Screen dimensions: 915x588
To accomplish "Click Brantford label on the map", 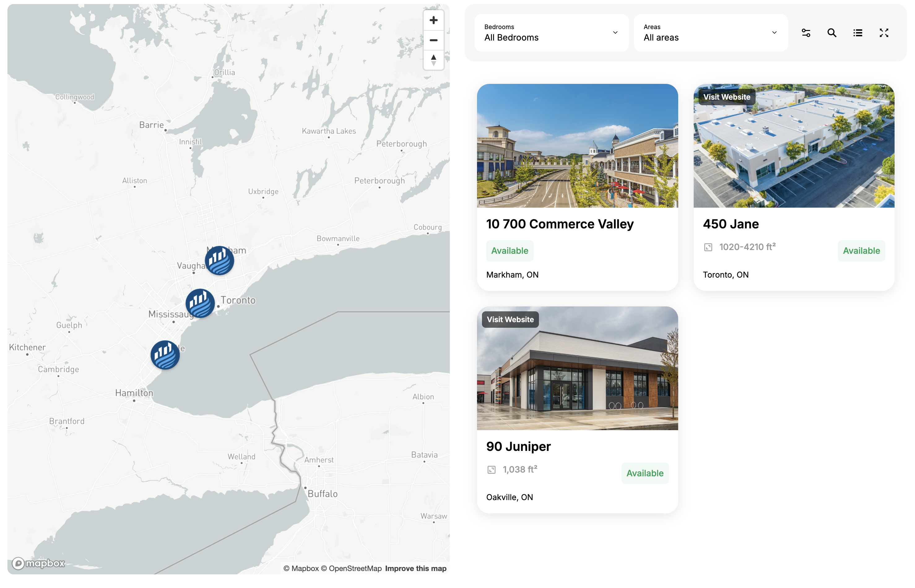I will [x=67, y=421].
